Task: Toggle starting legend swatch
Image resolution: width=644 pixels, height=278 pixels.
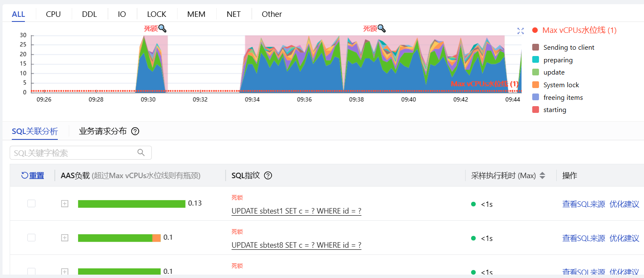Action: pyautogui.click(x=536, y=110)
